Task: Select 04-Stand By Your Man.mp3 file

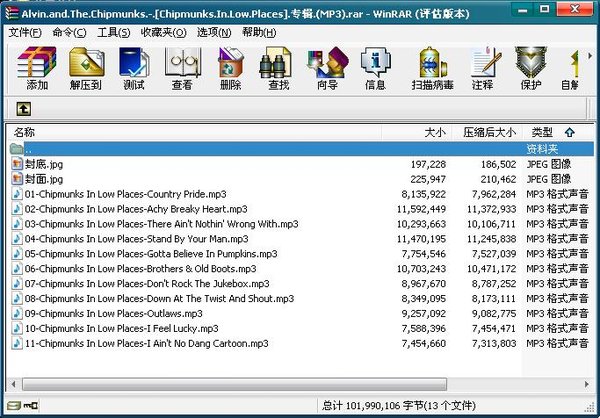Action: [x=136, y=239]
